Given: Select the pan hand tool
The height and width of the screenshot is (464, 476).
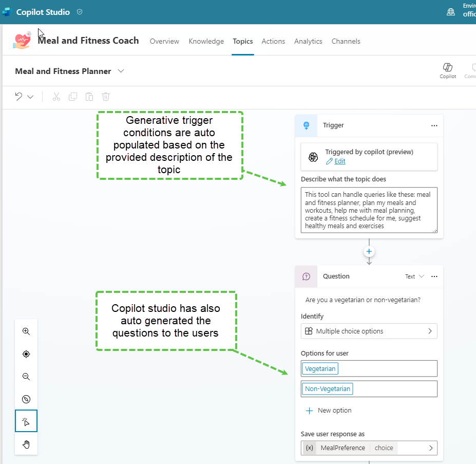Looking at the screenshot, I should coord(26,444).
